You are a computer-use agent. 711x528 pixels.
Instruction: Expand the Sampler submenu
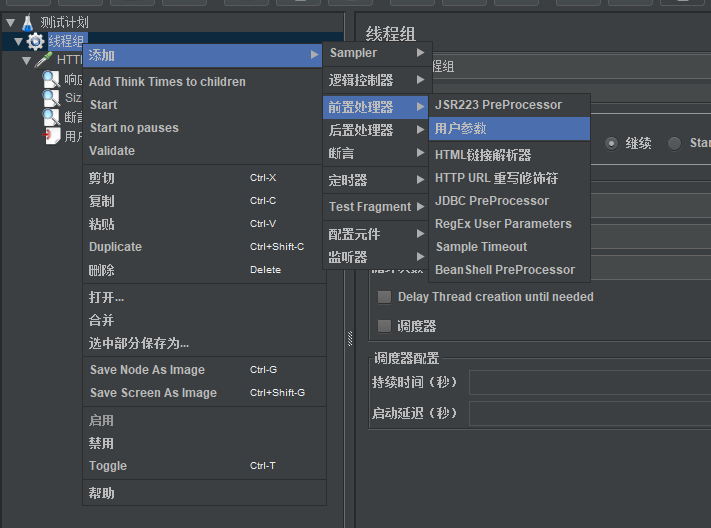[377, 53]
